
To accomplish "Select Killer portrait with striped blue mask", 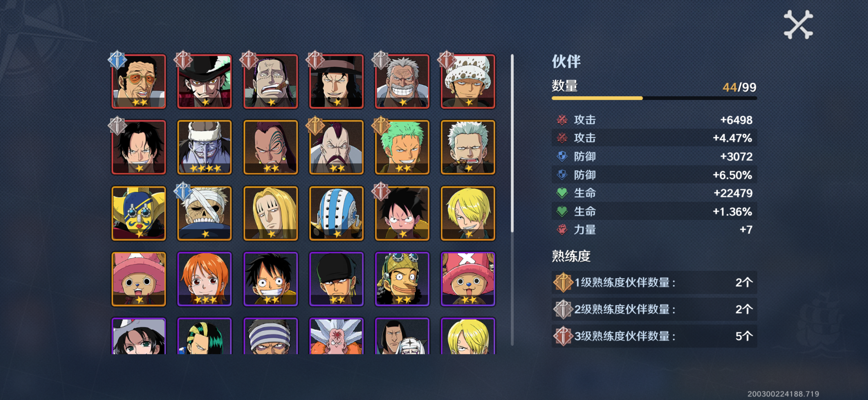I will coord(337,213).
